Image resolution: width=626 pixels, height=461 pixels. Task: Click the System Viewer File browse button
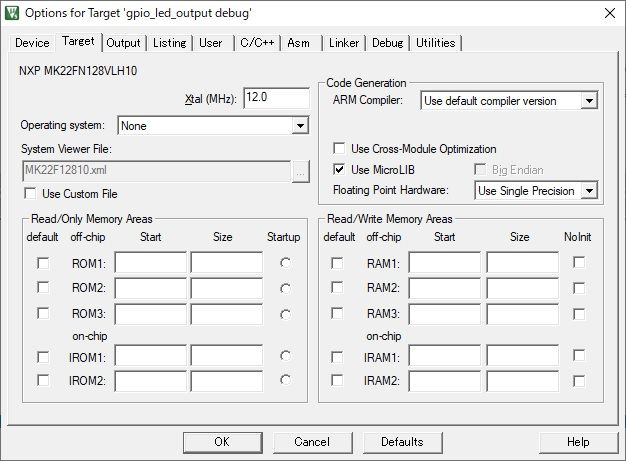[301, 172]
